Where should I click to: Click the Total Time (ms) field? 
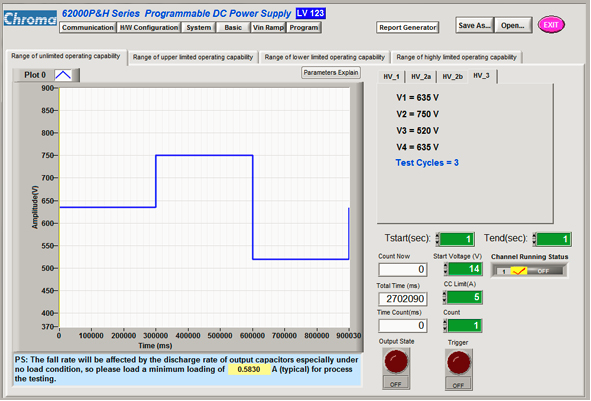click(403, 298)
